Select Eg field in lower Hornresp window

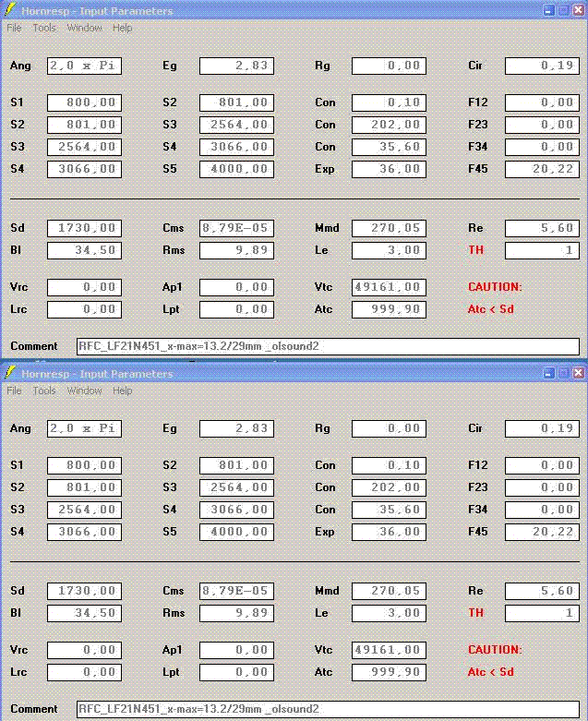click(x=236, y=428)
